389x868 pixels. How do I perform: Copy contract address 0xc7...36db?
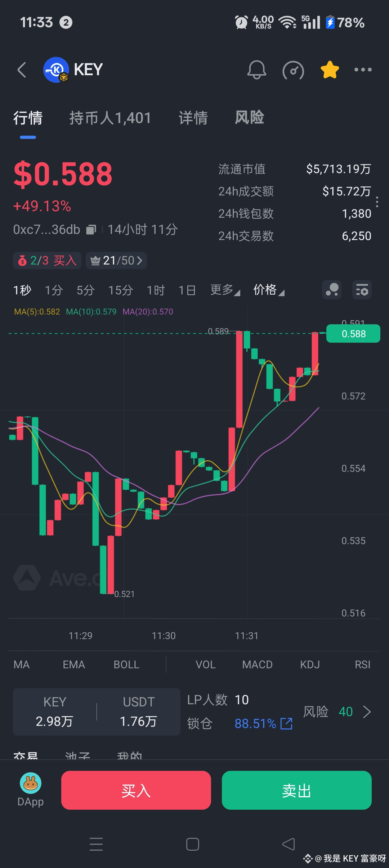click(x=91, y=230)
